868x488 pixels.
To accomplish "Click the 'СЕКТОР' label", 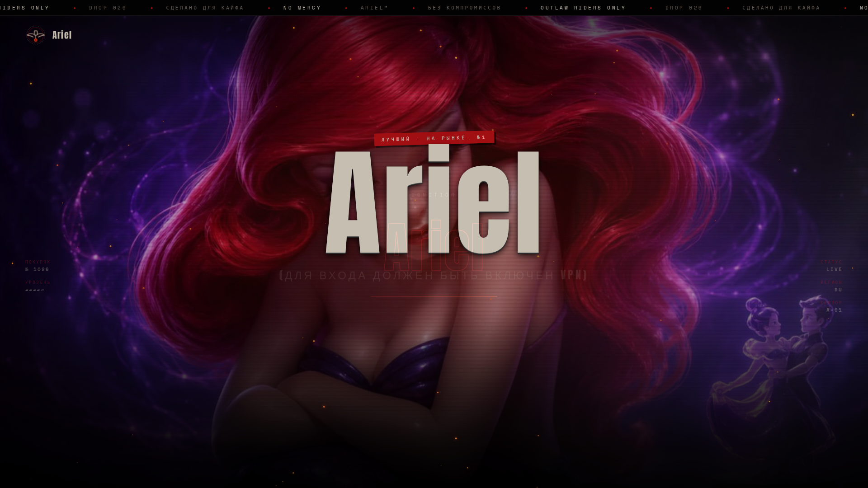I will (831, 303).
